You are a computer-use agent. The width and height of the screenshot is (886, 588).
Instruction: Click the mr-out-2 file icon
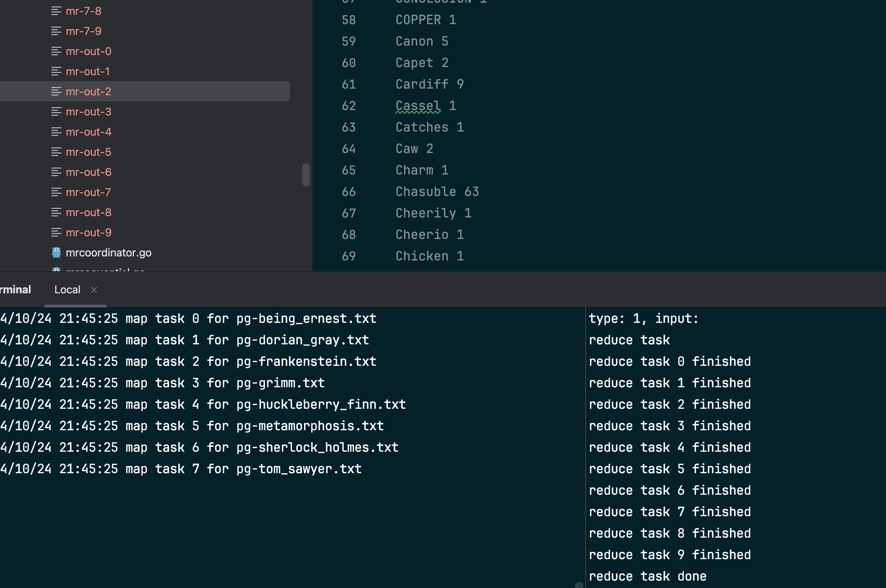point(56,92)
